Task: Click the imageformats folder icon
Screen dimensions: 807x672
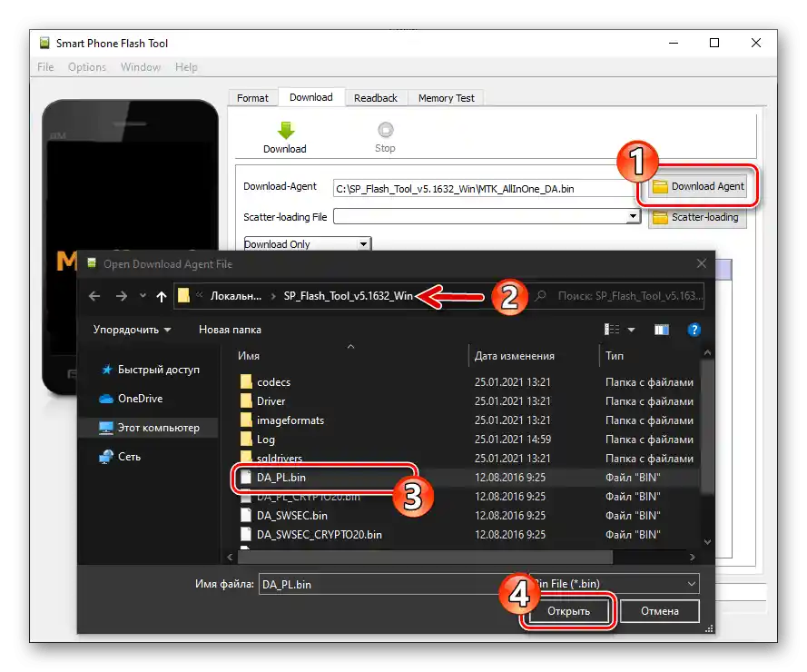Action: click(x=246, y=420)
